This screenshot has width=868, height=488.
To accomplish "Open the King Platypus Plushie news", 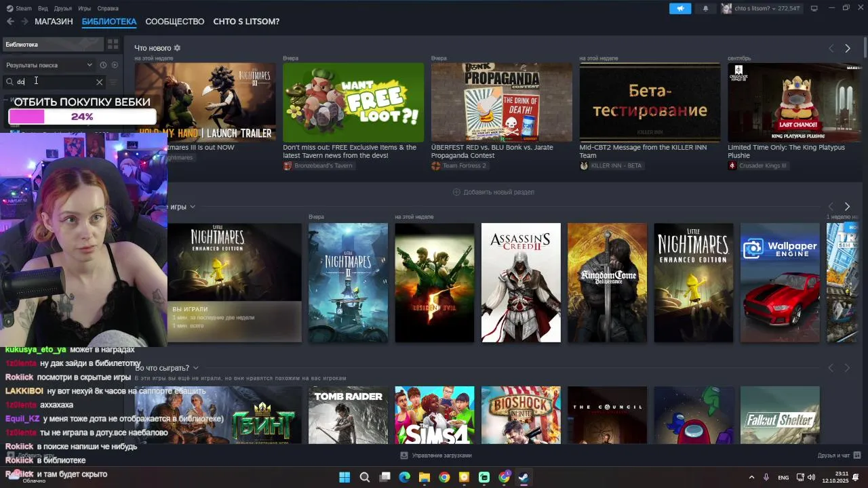I will 794,102.
